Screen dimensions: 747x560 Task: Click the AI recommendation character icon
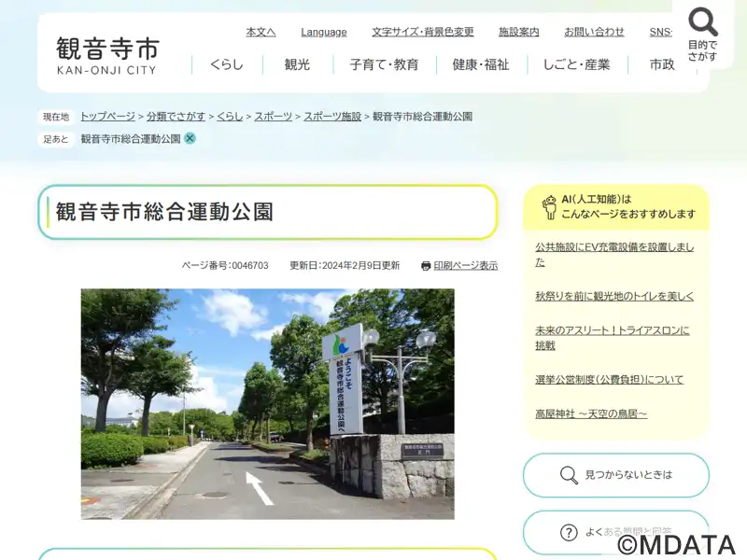pos(549,206)
